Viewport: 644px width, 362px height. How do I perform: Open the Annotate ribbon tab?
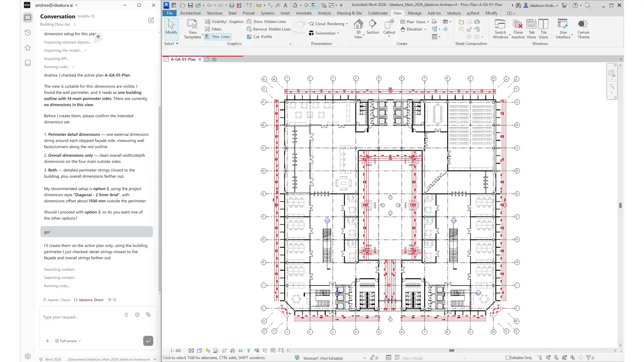(x=303, y=13)
